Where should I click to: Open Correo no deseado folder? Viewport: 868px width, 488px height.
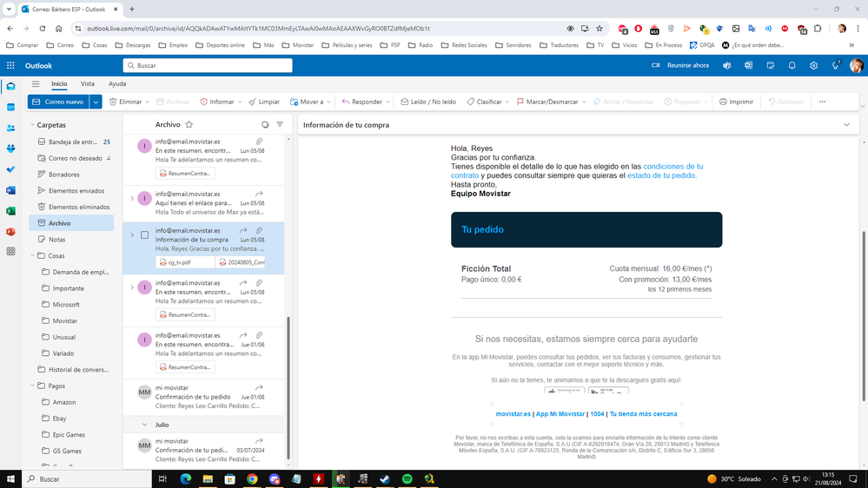71,158
